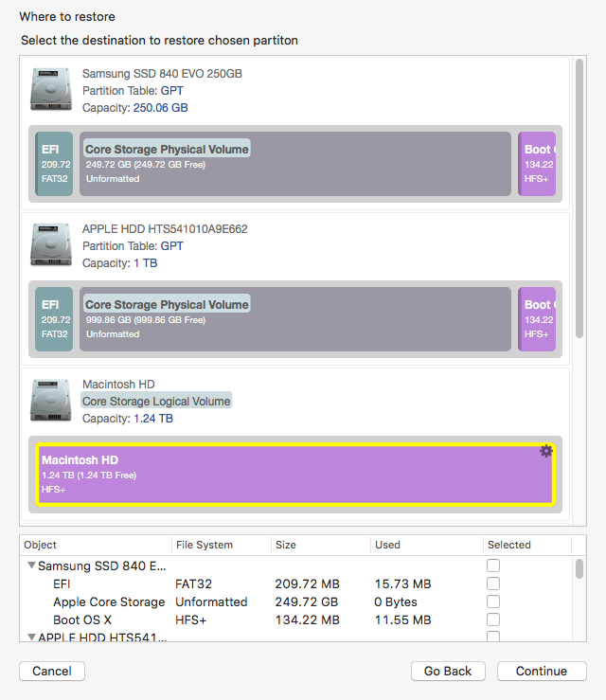Click the APPLE HDD HTS541010A9E662 drive icon
This screenshot has height=700, width=606.
[51, 244]
